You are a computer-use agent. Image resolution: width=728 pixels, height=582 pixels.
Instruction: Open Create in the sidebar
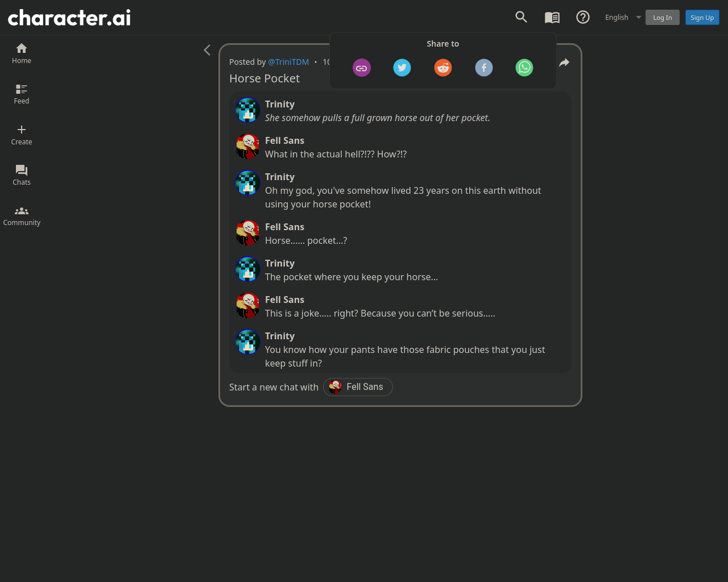click(x=22, y=135)
